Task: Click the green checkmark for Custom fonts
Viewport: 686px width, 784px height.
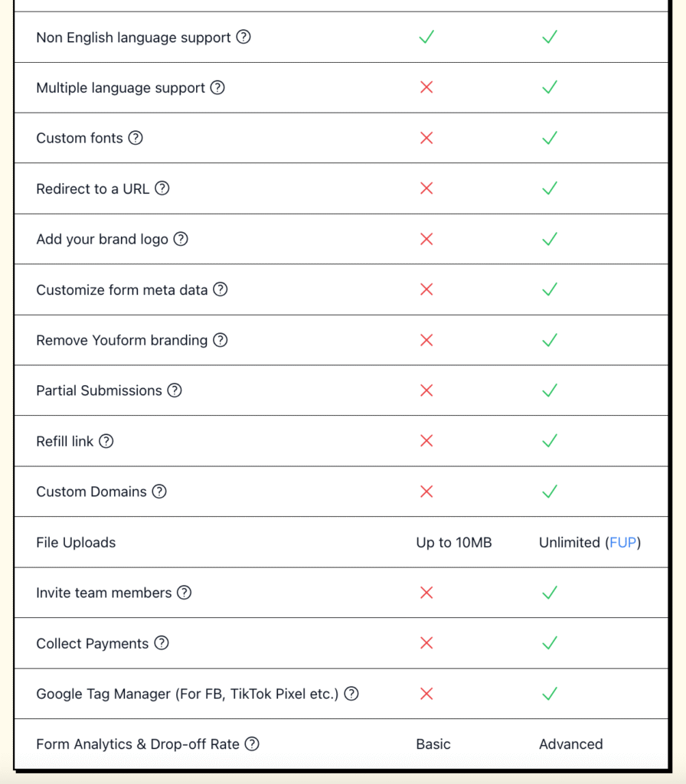Action: pyautogui.click(x=549, y=138)
